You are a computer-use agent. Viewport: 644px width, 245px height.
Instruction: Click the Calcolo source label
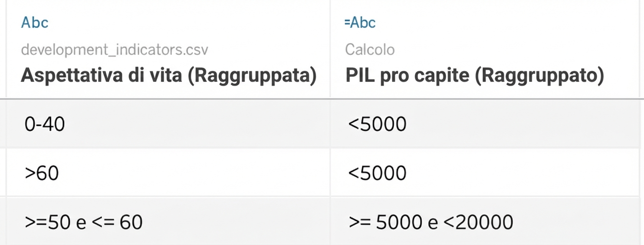point(370,50)
